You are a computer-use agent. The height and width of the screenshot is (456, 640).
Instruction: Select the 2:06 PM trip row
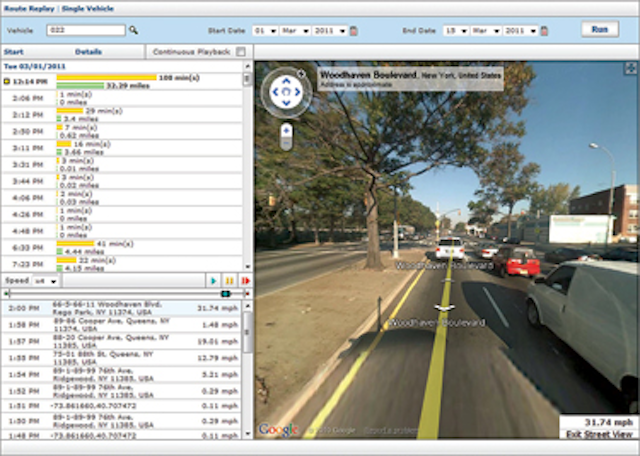[122, 98]
